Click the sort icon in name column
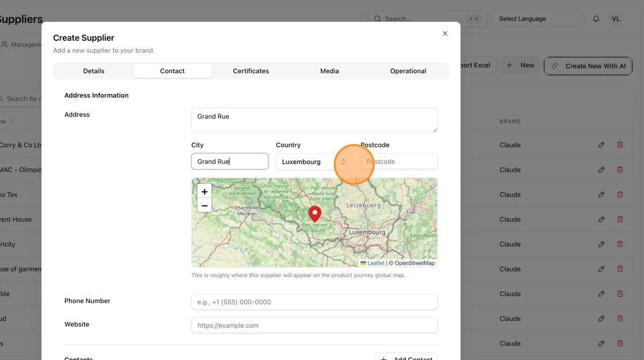Viewport: 644px width, 360px height. [x=12, y=121]
